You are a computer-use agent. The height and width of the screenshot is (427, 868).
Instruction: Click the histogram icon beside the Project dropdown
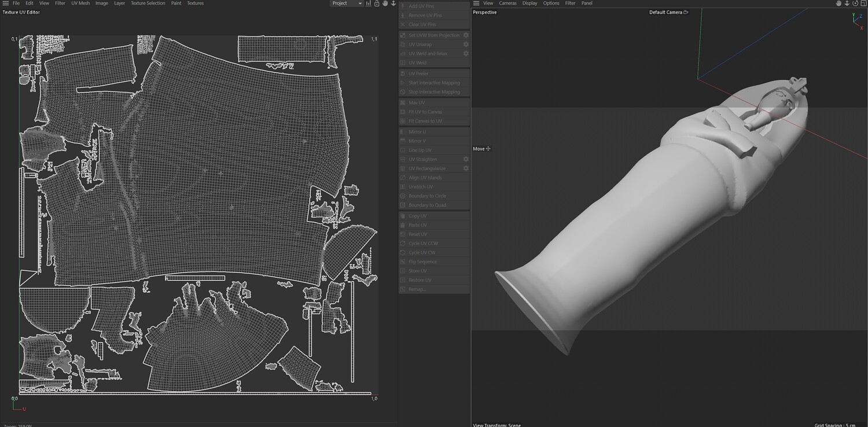click(369, 3)
